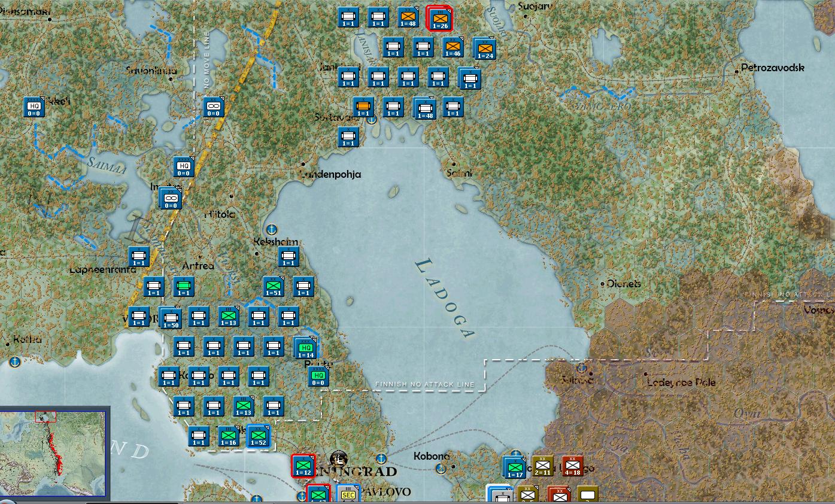
Task: Click the Savonlinna town label
Action: [151, 71]
